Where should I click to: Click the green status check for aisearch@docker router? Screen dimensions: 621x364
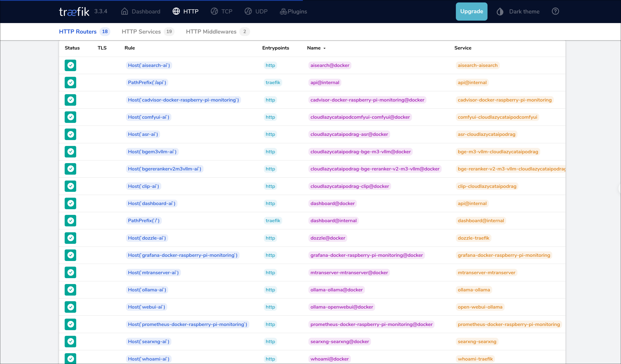pos(70,65)
